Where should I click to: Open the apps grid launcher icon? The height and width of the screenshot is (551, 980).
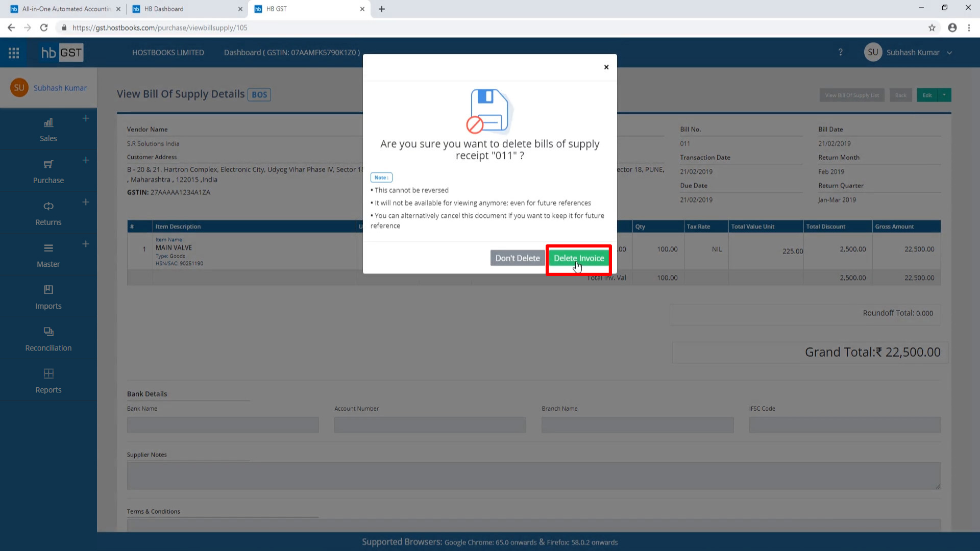click(x=14, y=53)
